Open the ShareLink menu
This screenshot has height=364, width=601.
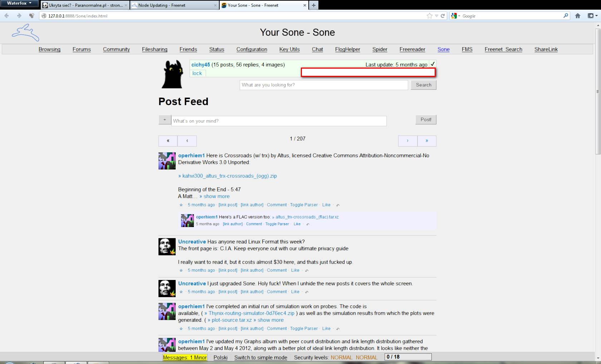click(546, 49)
